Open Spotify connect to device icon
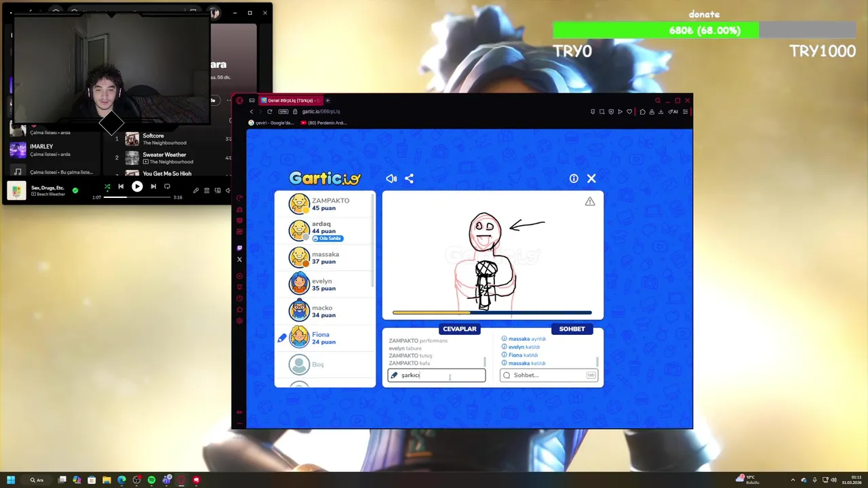 pos(217,190)
